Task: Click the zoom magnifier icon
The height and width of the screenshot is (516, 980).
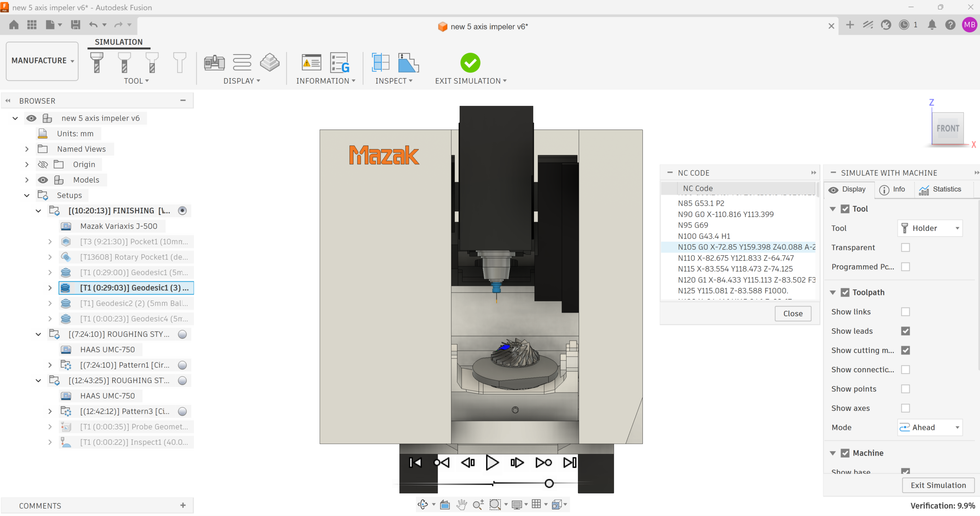Action: click(478, 505)
